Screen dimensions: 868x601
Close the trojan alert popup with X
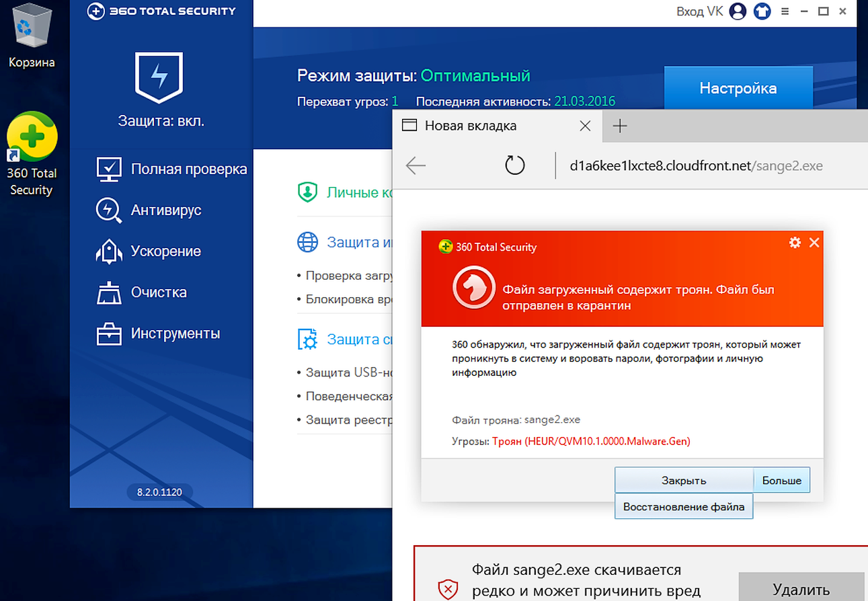point(814,243)
